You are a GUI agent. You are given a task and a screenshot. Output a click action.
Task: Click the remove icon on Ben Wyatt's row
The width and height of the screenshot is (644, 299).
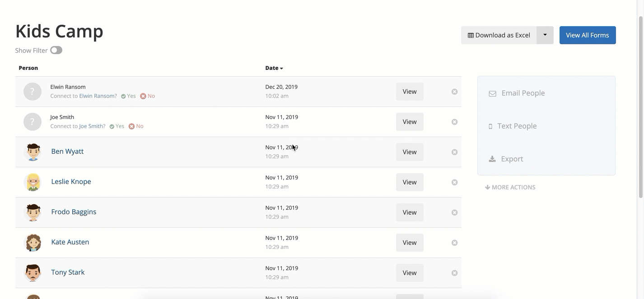[x=454, y=152]
